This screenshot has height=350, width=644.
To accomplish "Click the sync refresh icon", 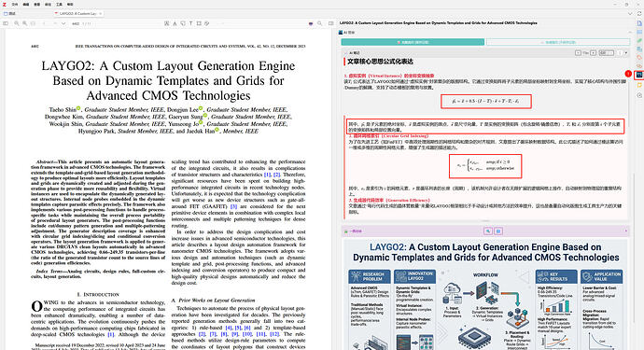I will [x=639, y=14].
